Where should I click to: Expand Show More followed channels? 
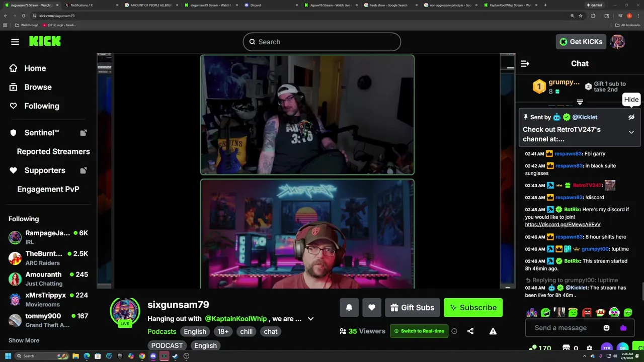pyautogui.click(x=24, y=340)
